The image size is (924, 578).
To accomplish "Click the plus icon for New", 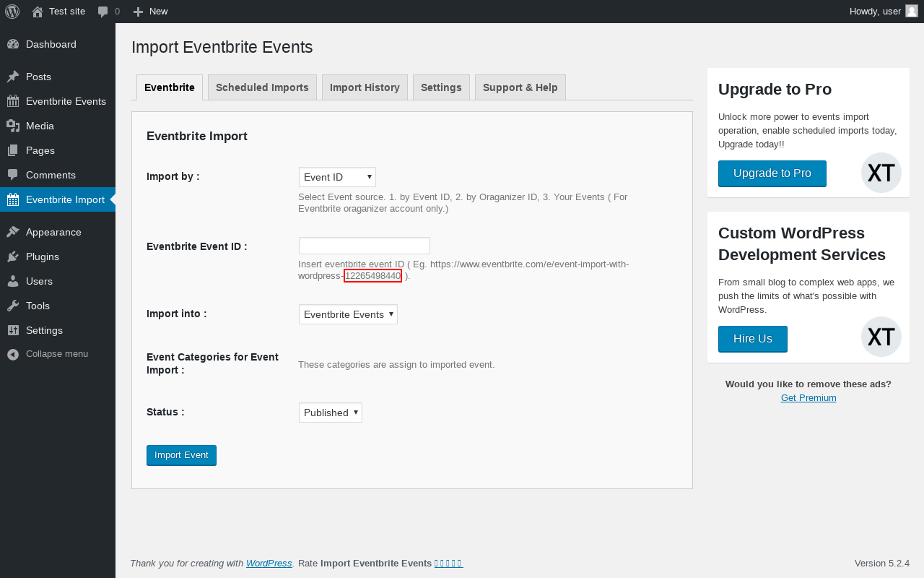I will click(x=139, y=12).
